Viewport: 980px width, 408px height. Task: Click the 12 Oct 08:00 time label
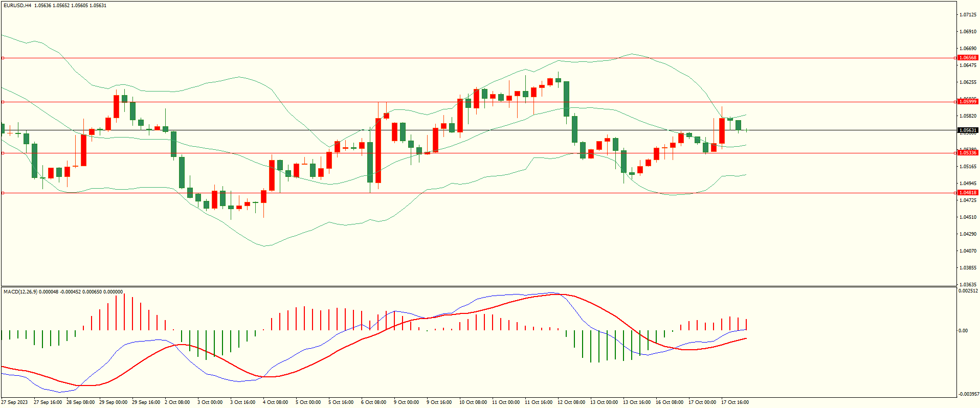pyautogui.click(x=571, y=402)
